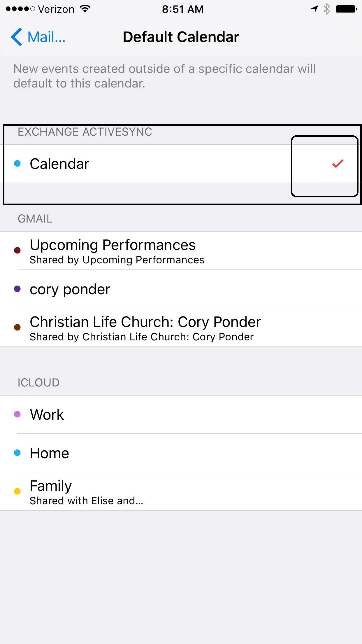362x644 pixels.
Task: Choose the shared Family calendar
Action: (146, 491)
